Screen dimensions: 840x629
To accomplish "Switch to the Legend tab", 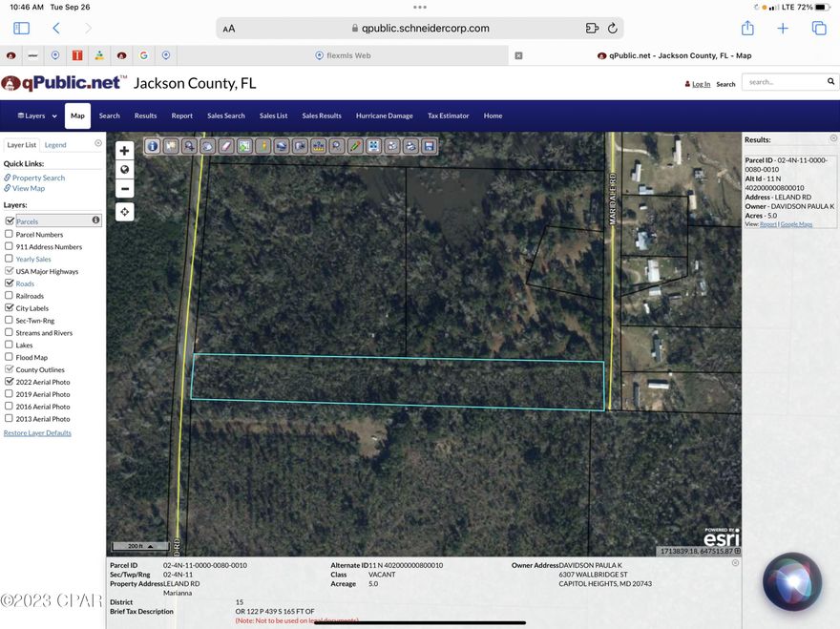I will pos(55,144).
